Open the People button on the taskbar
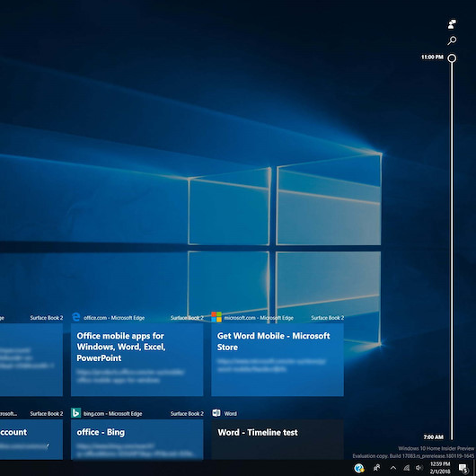The image size is (476, 476). click(x=376, y=468)
